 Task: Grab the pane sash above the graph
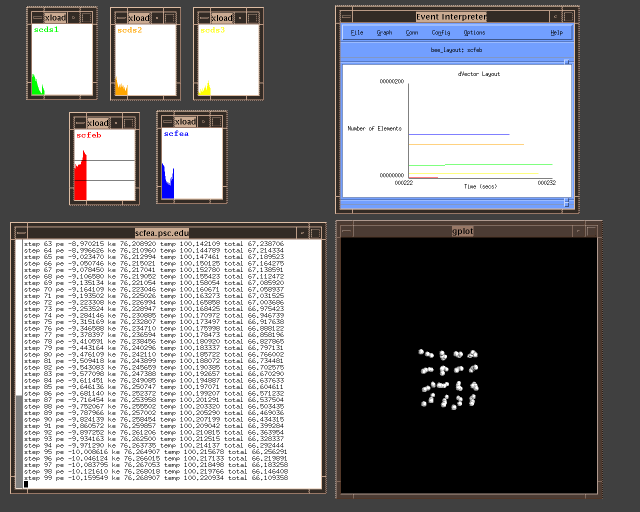564,60
